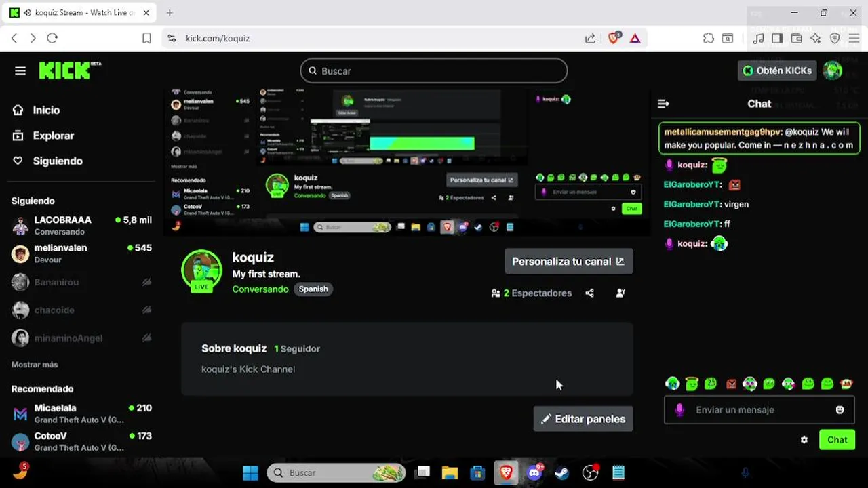The height and width of the screenshot is (488, 868).
Task: Open chacoide offline channel
Action: click(x=81, y=310)
